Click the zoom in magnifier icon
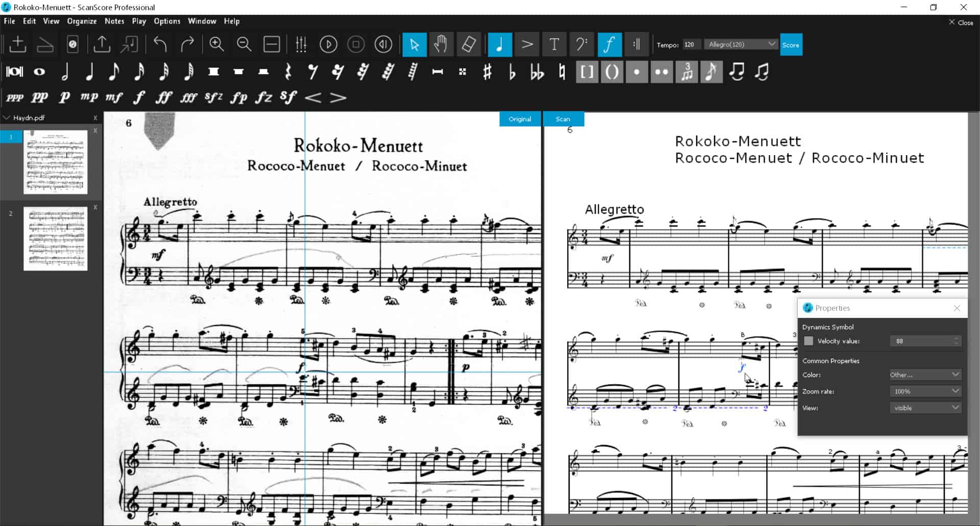Viewport: 980px width, 526px height. click(x=216, y=45)
